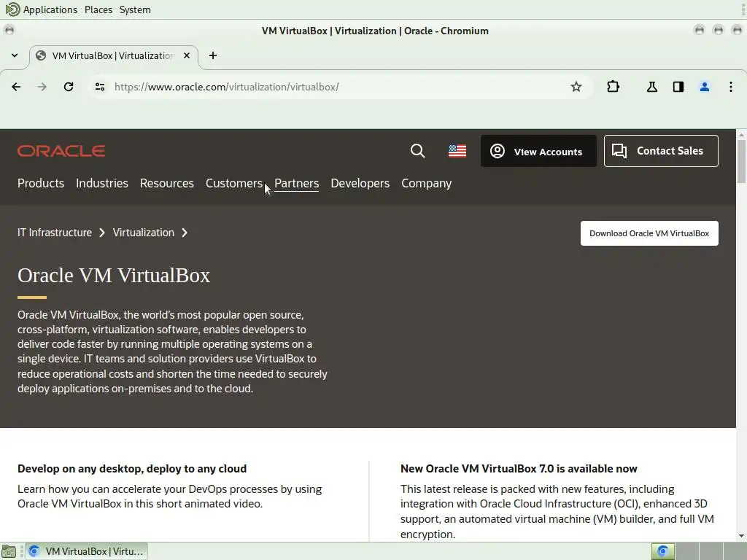
Task: Follow the IT Infrastructure breadcrumb link
Action: pos(55,233)
